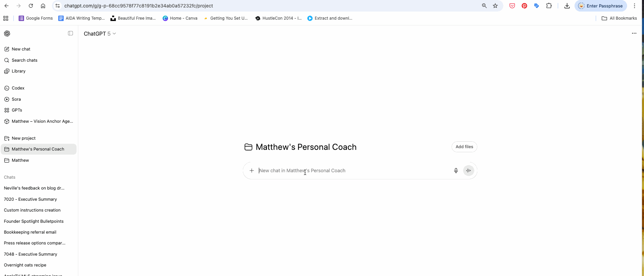
Task: Collapse sidebar with the toggle icon
Action: [70, 33]
